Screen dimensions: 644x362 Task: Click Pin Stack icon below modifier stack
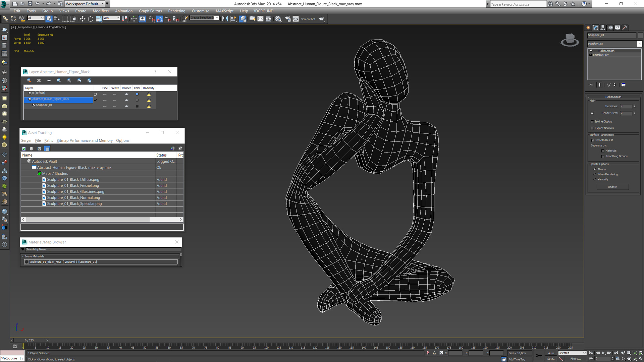click(x=591, y=85)
